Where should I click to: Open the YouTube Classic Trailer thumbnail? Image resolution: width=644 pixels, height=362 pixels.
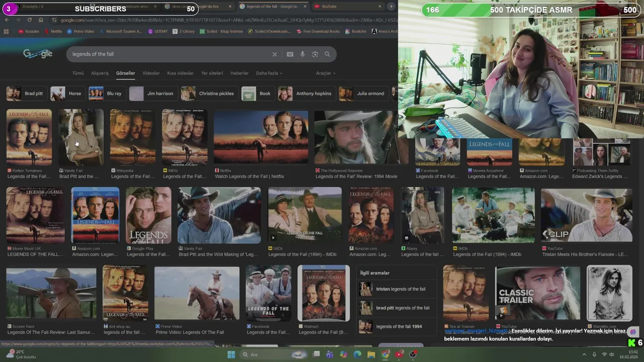[538, 293]
